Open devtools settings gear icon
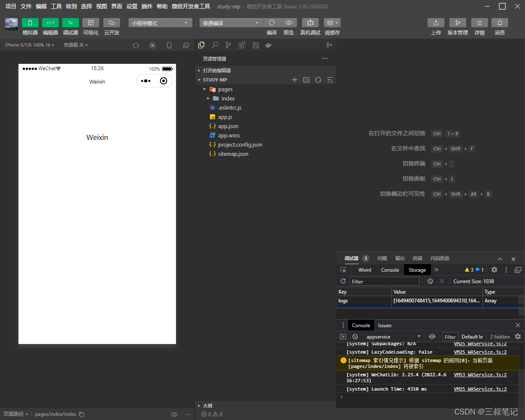 click(494, 270)
